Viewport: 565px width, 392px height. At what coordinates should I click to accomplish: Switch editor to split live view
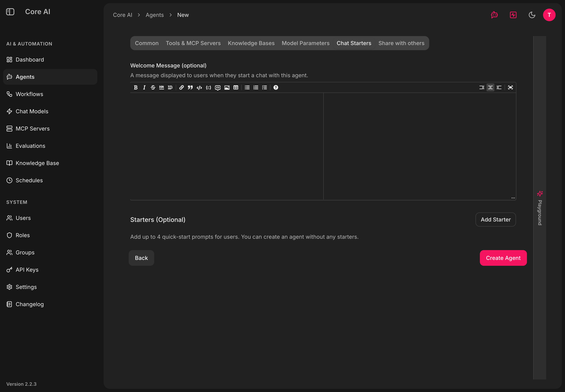coord(490,87)
